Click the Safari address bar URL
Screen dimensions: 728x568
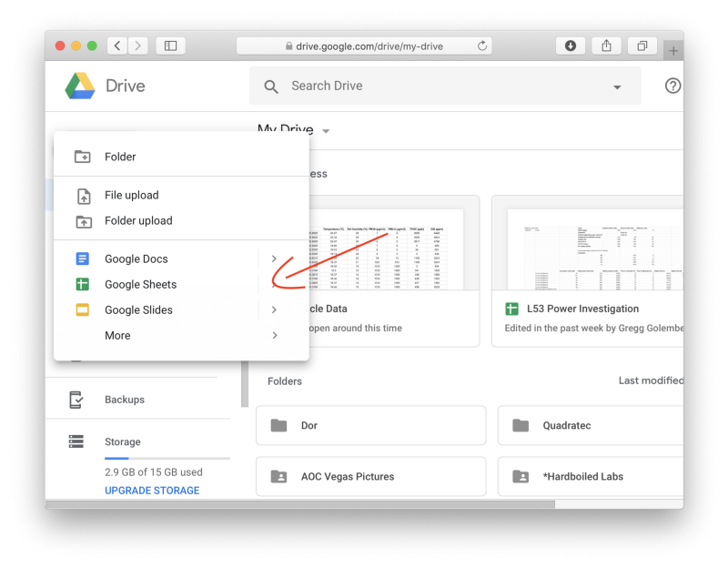click(369, 46)
